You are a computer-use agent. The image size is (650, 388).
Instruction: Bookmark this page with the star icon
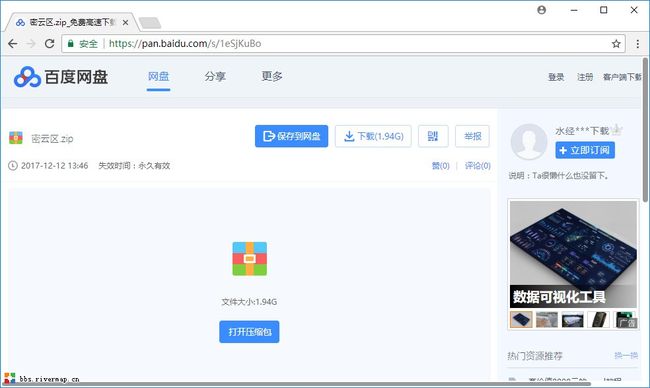pos(616,44)
